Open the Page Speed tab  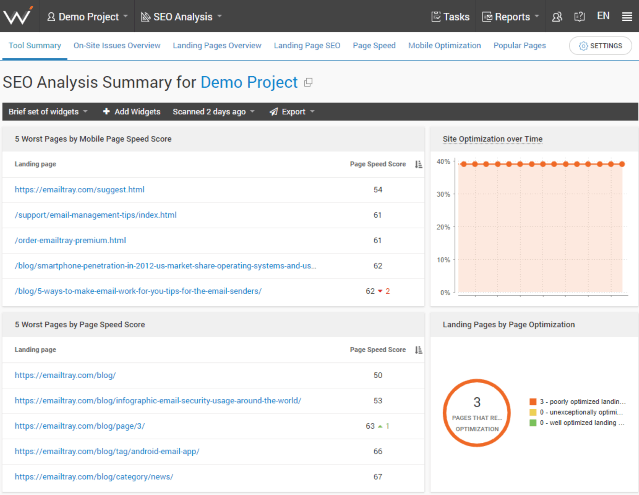point(374,46)
